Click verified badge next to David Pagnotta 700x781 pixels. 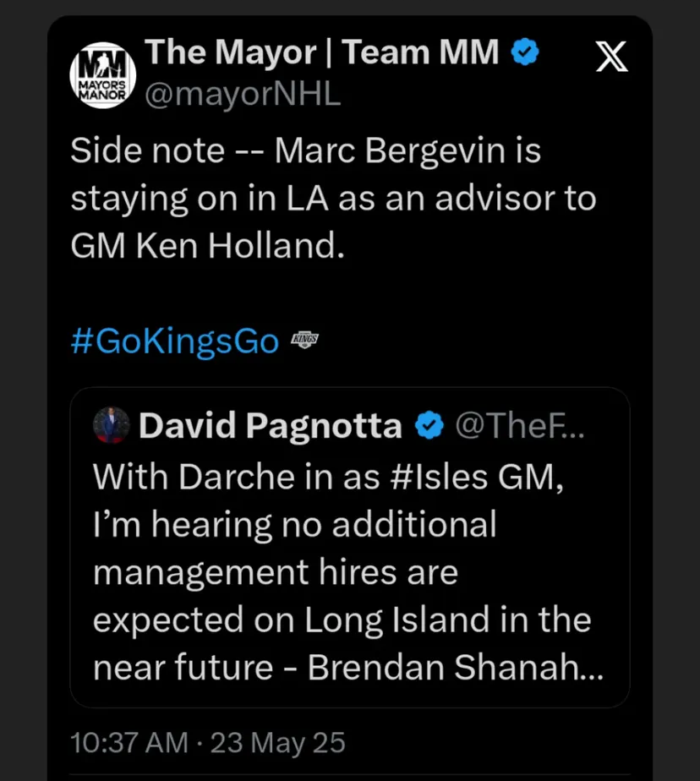pos(431,427)
